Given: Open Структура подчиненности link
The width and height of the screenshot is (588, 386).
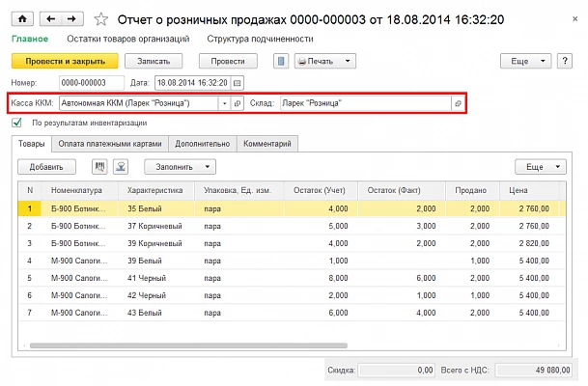Looking at the screenshot, I should (261, 39).
